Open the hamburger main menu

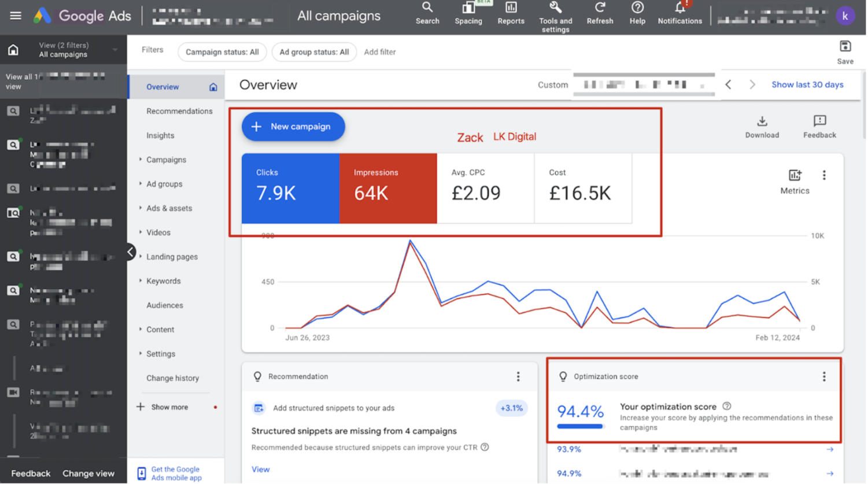[16, 16]
